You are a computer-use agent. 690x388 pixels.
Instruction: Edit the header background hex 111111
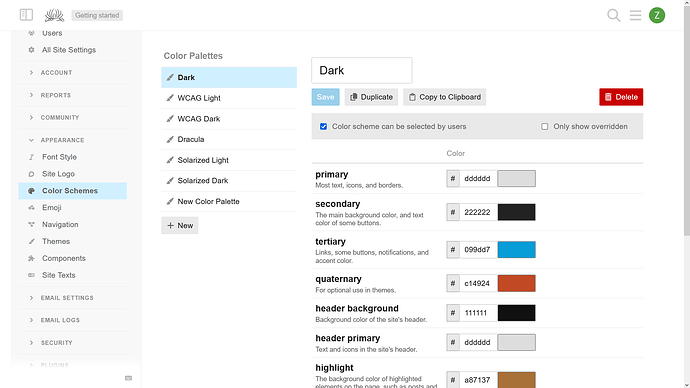click(x=478, y=313)
